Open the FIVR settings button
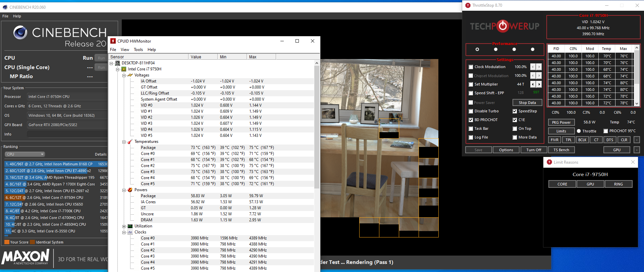This screenshot has height=272, width=644. pyautogui.click(x=554, y=140)
